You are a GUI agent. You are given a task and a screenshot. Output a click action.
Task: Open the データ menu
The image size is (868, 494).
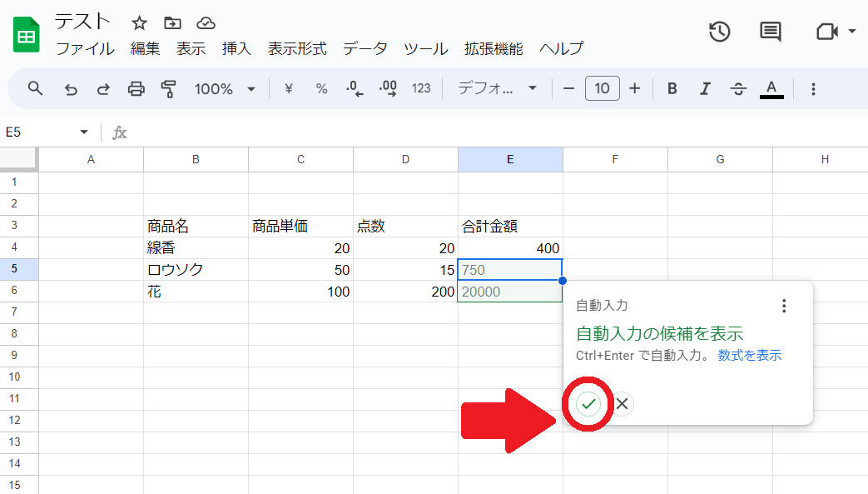(x=365, y=48)
